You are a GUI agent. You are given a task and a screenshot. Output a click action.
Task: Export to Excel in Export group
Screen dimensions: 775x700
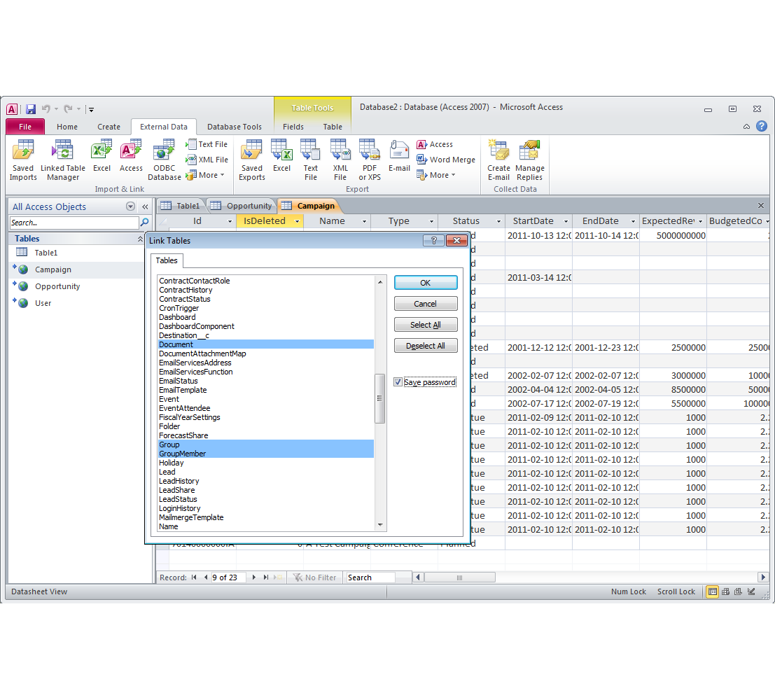click(281, 156)
